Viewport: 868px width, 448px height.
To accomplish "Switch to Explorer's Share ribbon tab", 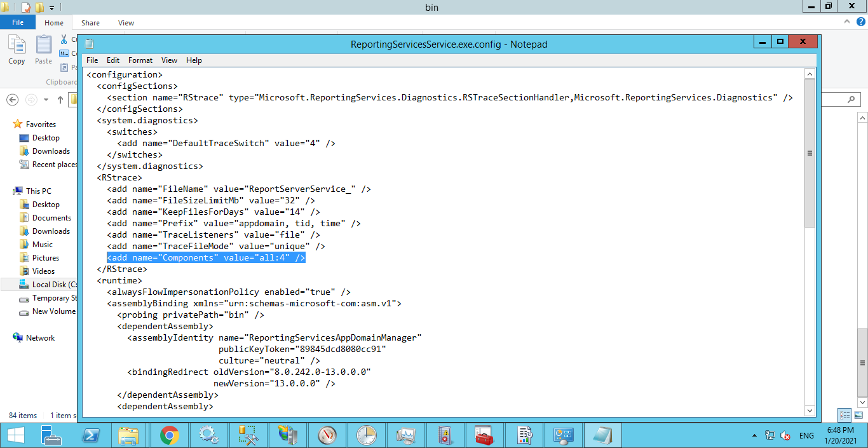I will click(x=90, y=23).
